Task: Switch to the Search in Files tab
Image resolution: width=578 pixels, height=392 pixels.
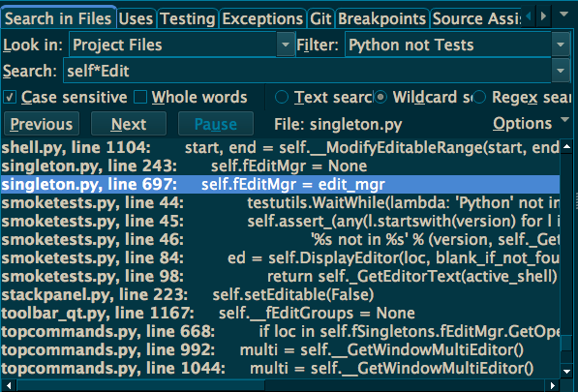Action: [58, 18]
